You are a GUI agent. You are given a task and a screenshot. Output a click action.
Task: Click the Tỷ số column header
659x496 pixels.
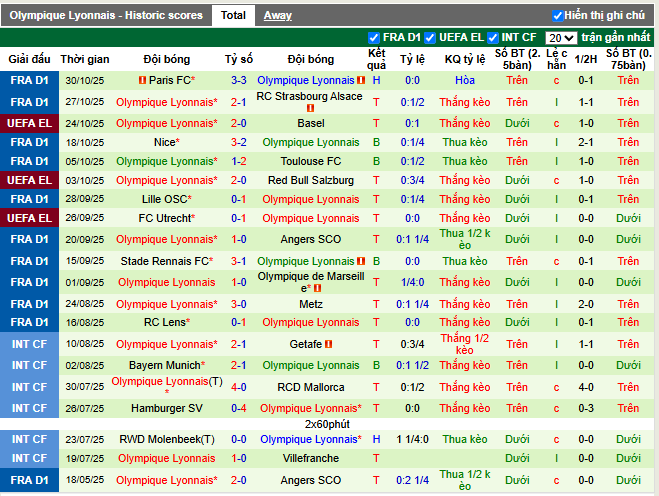pyautogui.click(x=239, y=59)
